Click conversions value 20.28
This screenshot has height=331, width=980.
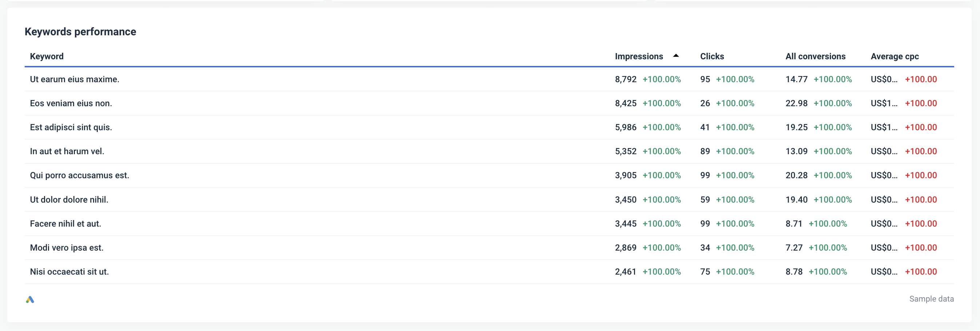coord(796,175)
